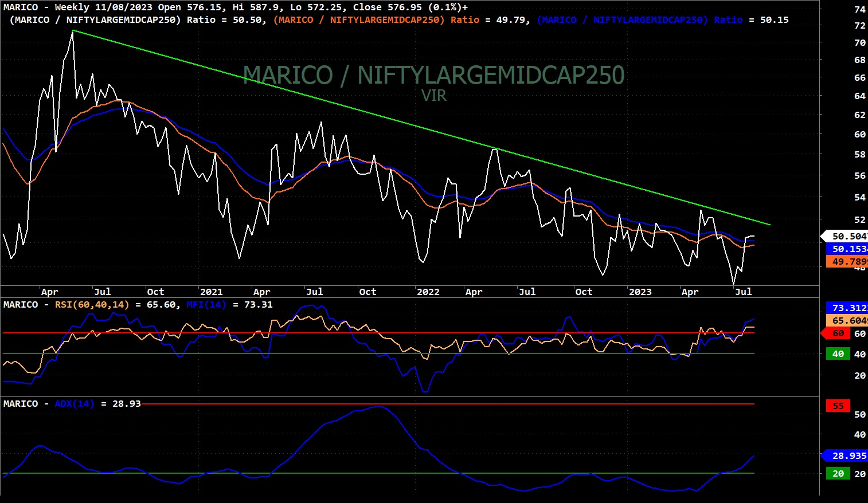868x503 pixels.
Task: Click the 70 value on the price axis
Action: tap(860, 43)
